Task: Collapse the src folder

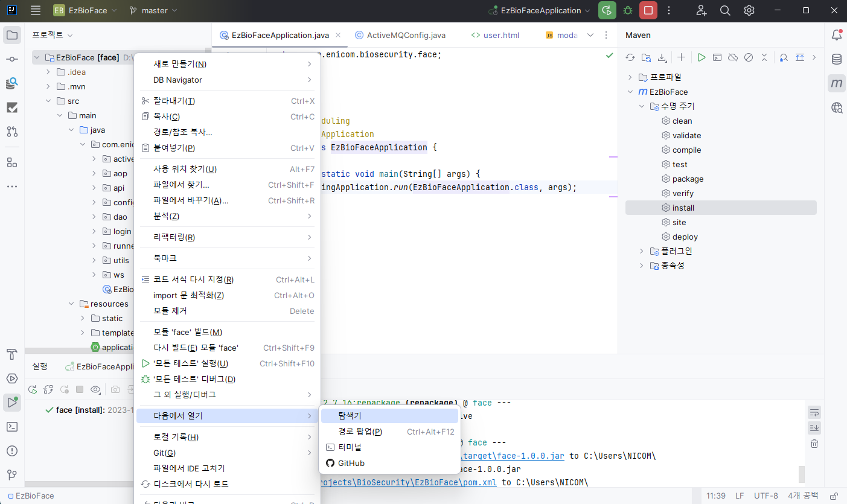Action: click(48, 101)
